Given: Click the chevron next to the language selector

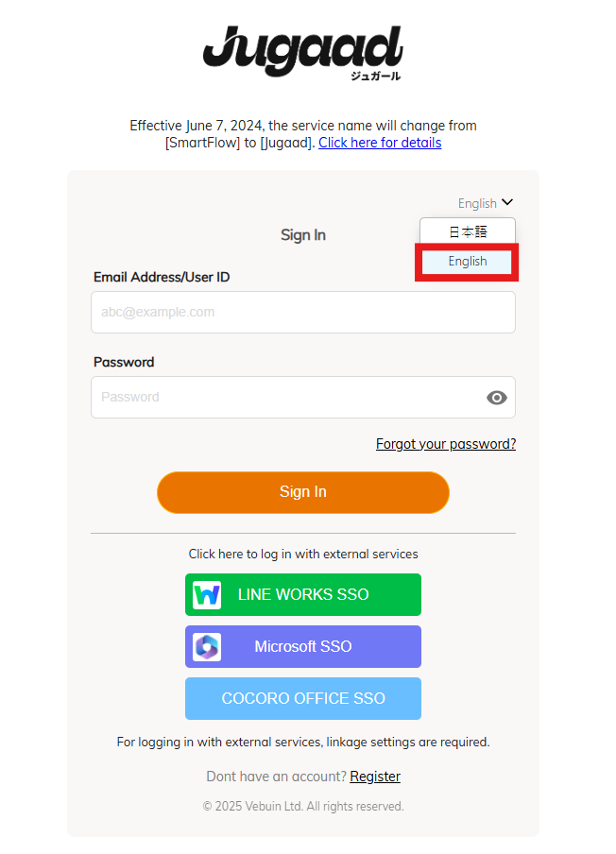Looking at the screenshot, I should 507,202.
